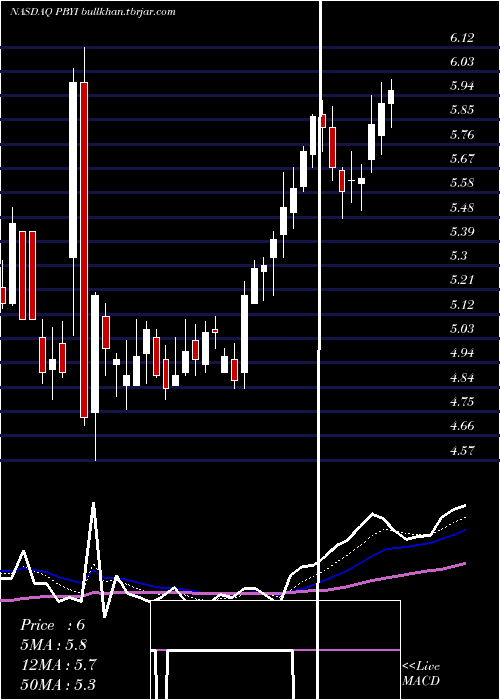Click the '<<Live' label
Viewport: 500px width, 700px height.
421,667
